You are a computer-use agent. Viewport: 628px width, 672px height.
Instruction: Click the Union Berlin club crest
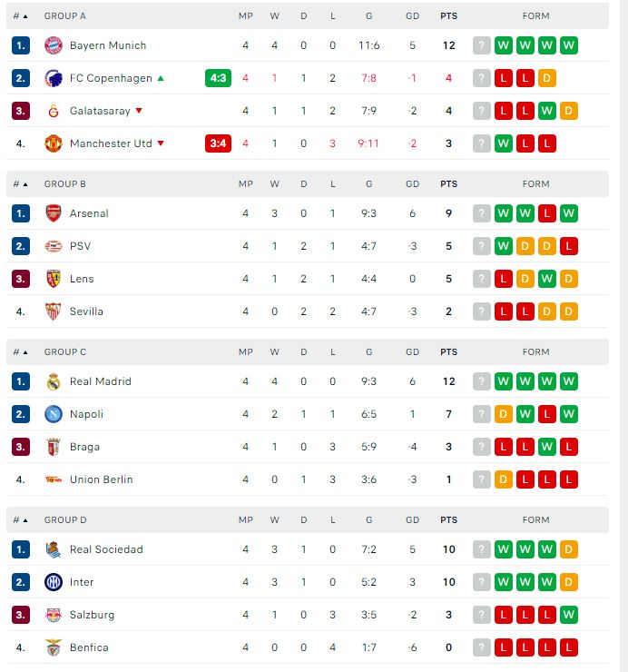coord(53,479)
